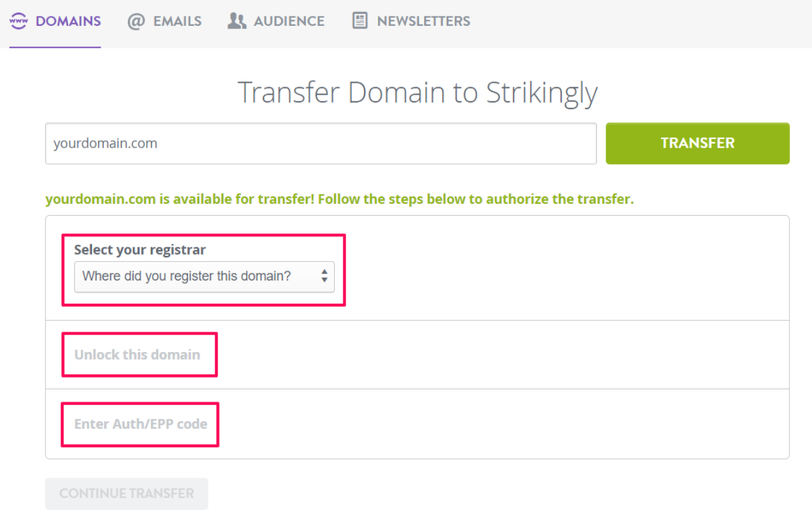Viewport: 812px width, 514px height.
Task: Click the newspaper icon beside Newsletters
Action: pyautogui.click(x=359, y=21)
